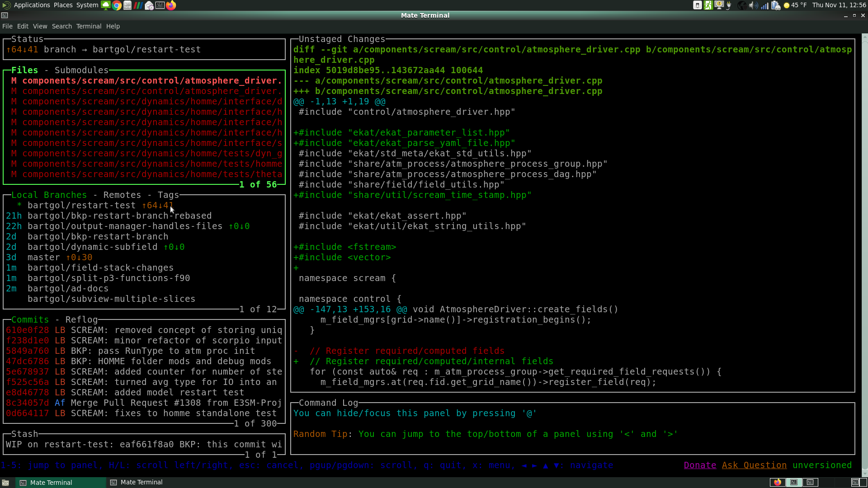
Task: Launch Google Chrome from the top panel
Action: 117,5
